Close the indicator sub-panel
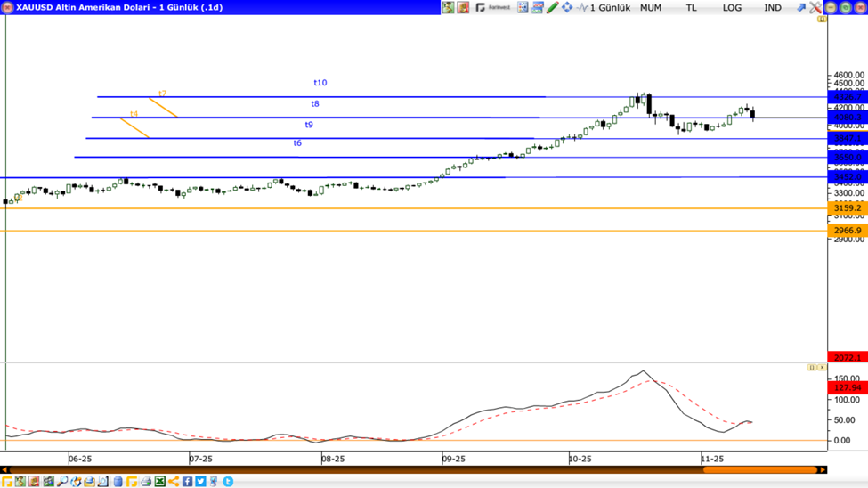This screenshot has height=488, width=868. pos(821,367)
